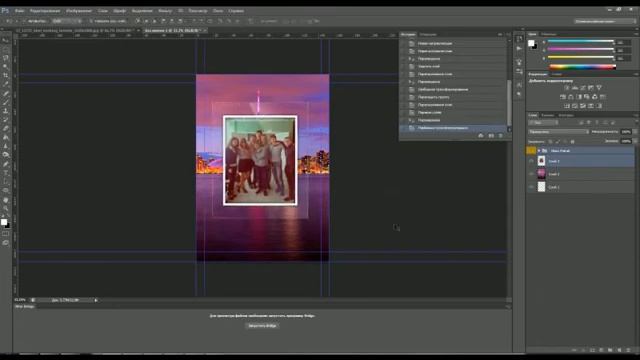The height and width of the screenshot is (360, 640).
Task: Hide the Слой 2 layer
Action: tap(531, 174)
